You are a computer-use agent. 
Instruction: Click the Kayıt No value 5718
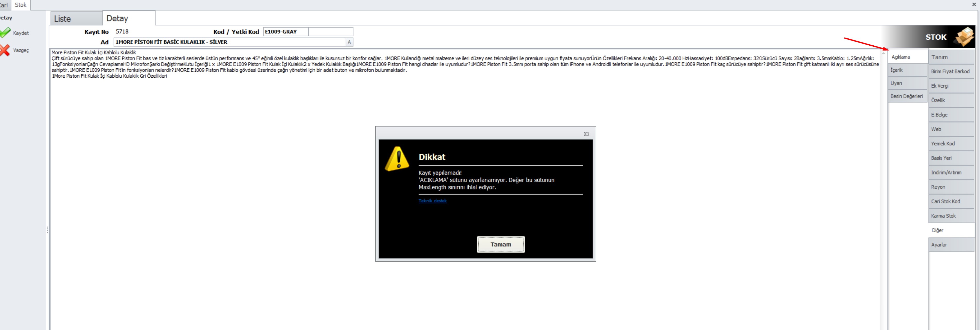pyautogui.click(x=122, y=32)
